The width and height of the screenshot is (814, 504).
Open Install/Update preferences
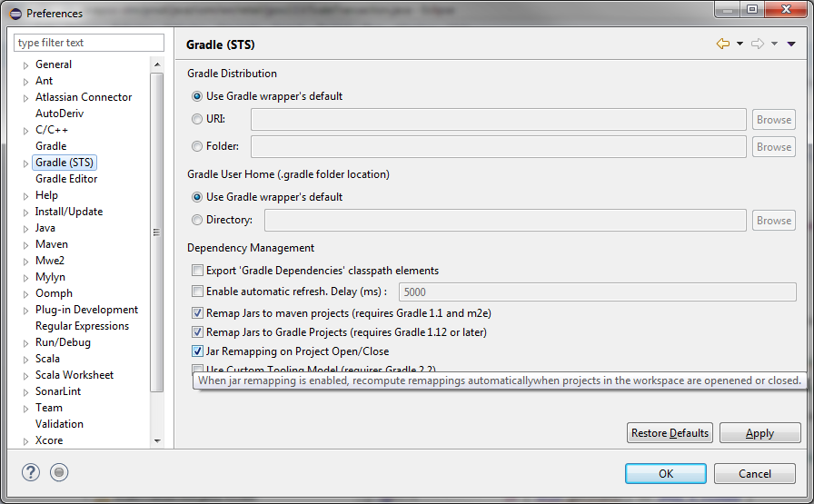click(69, 212)
